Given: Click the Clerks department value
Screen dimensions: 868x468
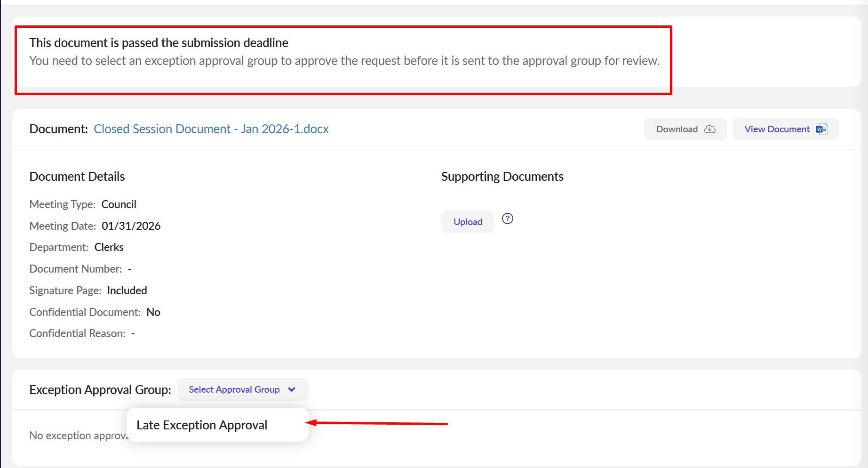Looking at the screenshot, I should [109, 247].
